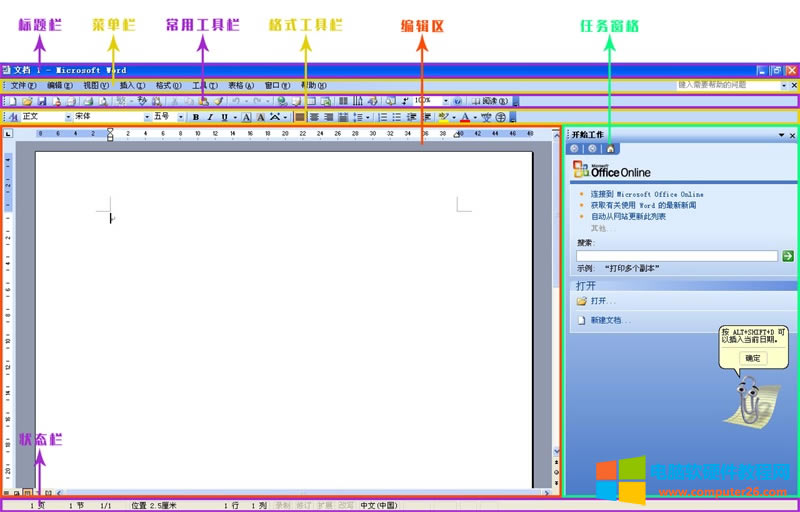Open the 编辑 Edit menu
The image size is (800, 512).
tap(60, 86)
